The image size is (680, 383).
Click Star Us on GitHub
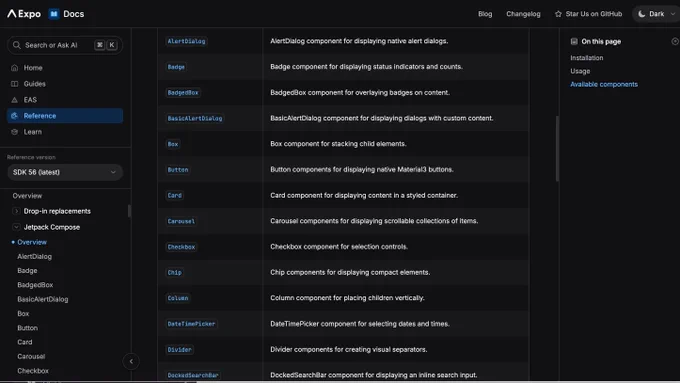pos(588,14)
